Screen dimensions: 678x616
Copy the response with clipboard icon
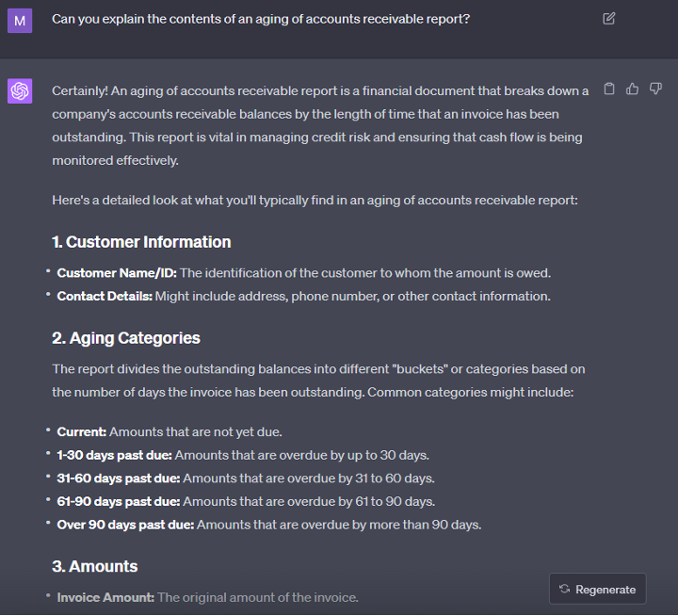pyautogui.click(x=609, y=89)
